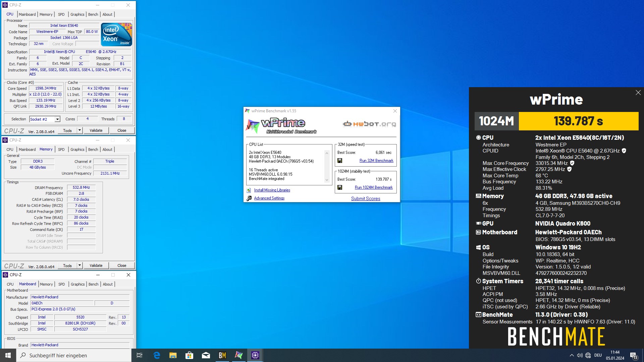Image resolution: width=644 pixels, height=362 pixels.
Task: Open Task View from the taskbar
Action: pos(140,355)
